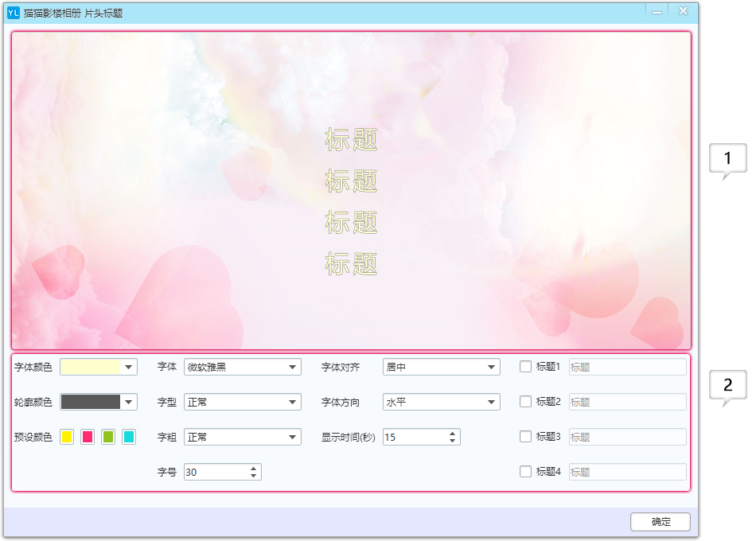Enable the 标题4 checkbox
756x541 pixels.
525,472
